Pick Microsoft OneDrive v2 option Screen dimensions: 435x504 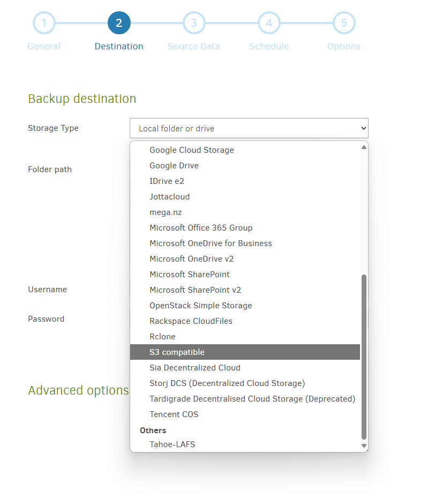pos(191,258)
